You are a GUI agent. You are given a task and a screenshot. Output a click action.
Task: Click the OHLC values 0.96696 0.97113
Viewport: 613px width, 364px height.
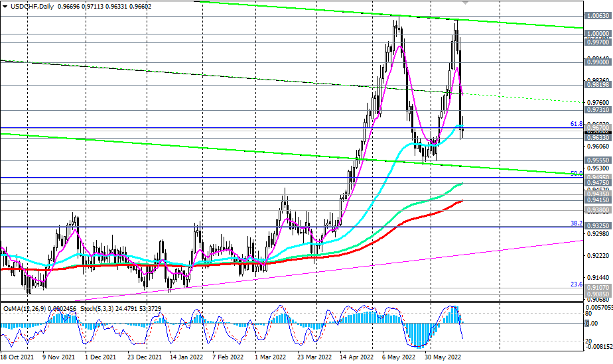click(x=79, y=7)
